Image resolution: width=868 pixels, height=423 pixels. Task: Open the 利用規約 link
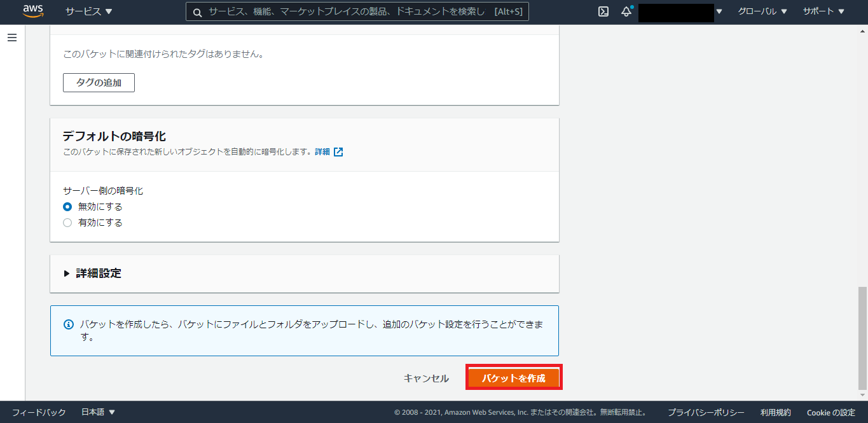point(776,413)
